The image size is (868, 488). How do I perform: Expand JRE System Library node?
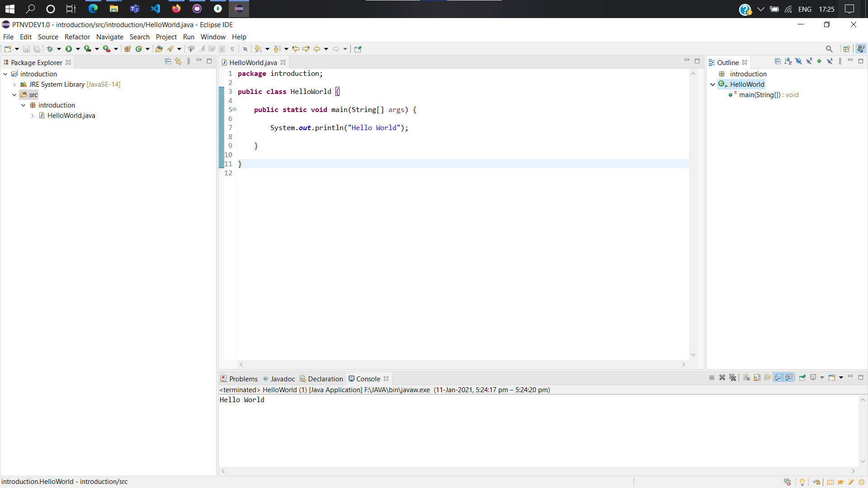(14, 84)
